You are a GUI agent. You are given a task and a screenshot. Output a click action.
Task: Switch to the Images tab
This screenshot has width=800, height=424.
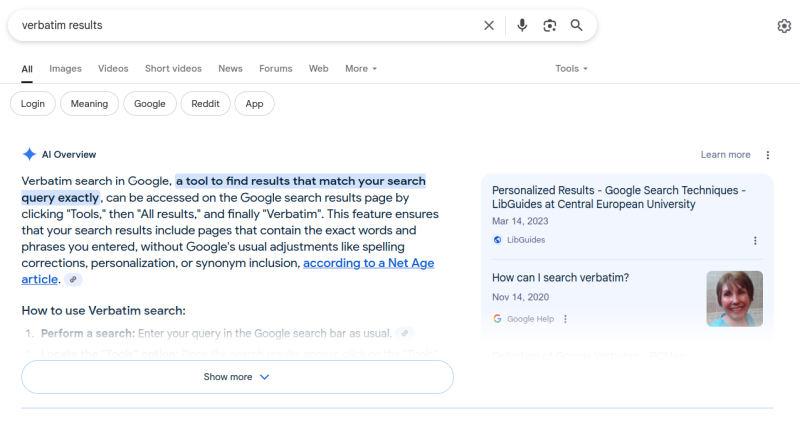[x=65, y=68]
